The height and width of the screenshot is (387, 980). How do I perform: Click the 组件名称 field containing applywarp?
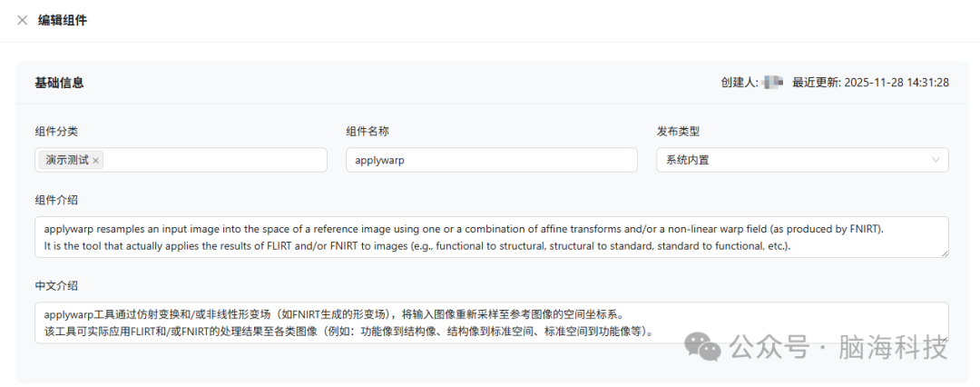pos(491,160)
